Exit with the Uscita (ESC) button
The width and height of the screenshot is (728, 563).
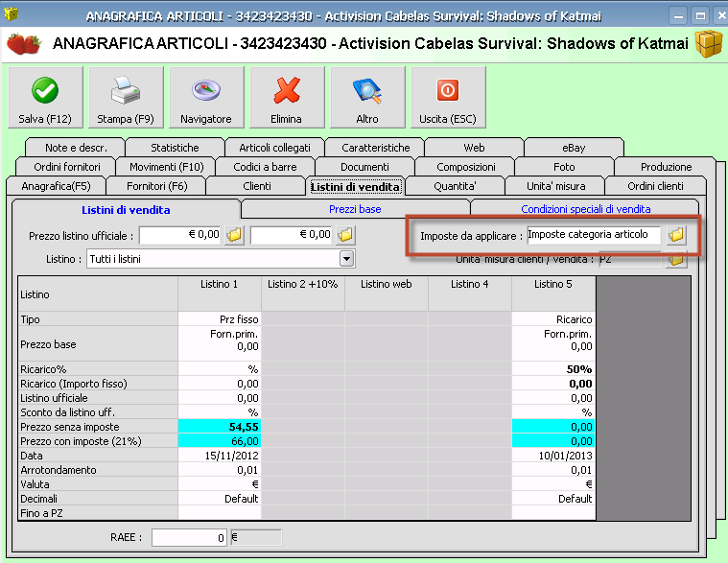coord(447,100)
